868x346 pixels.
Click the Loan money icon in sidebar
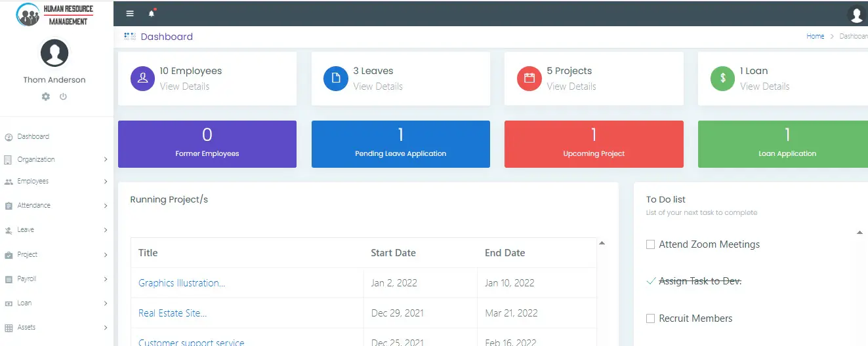coord(9,303)
